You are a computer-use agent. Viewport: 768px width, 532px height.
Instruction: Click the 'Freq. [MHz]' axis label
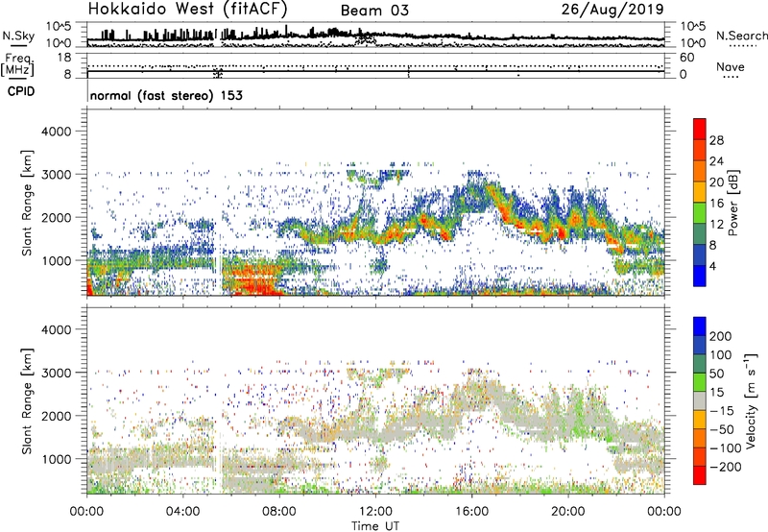click(x=18, y=64)
